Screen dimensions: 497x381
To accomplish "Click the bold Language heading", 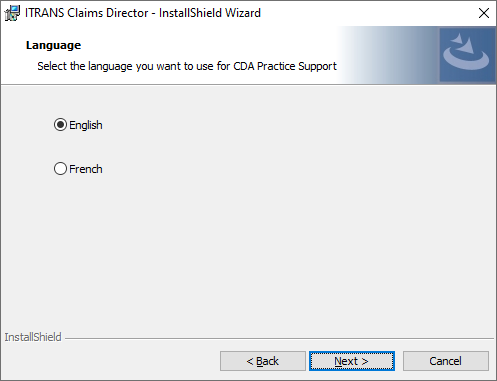I will pos(53,45).
